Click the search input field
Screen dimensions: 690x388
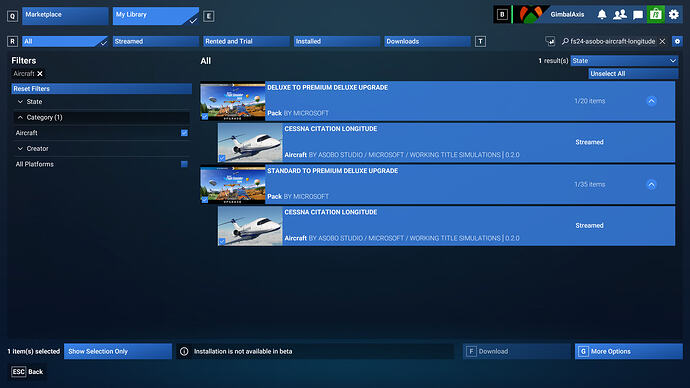613,41
